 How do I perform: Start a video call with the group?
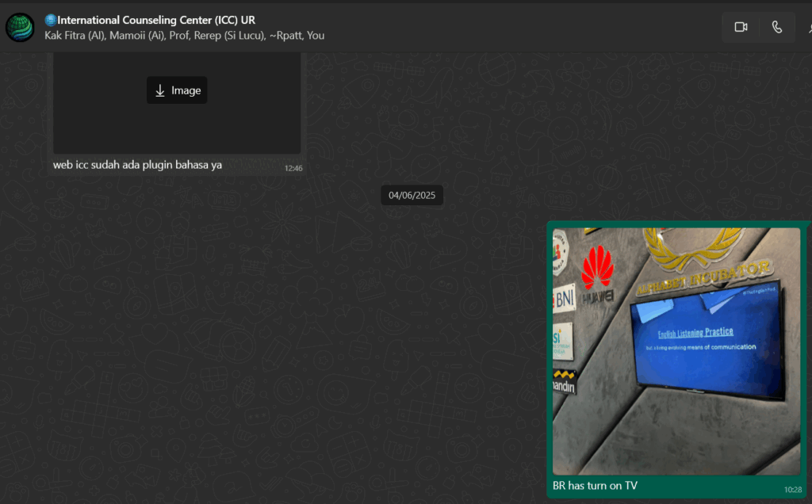[741, 27]
